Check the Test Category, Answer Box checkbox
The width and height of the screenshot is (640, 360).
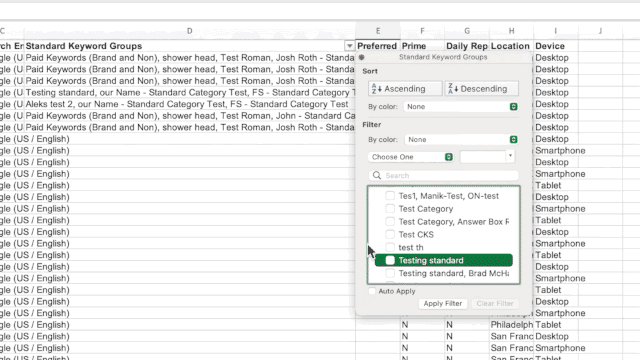pos(390,222)
